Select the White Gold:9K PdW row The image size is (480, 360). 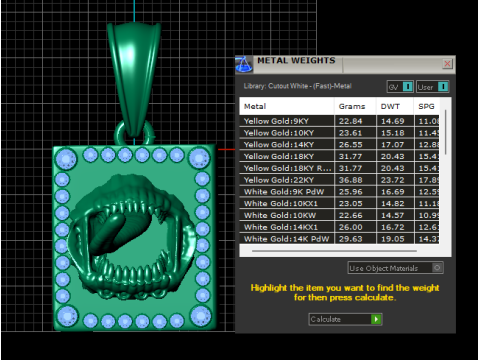pyautogui.click(x=339, y=192)
